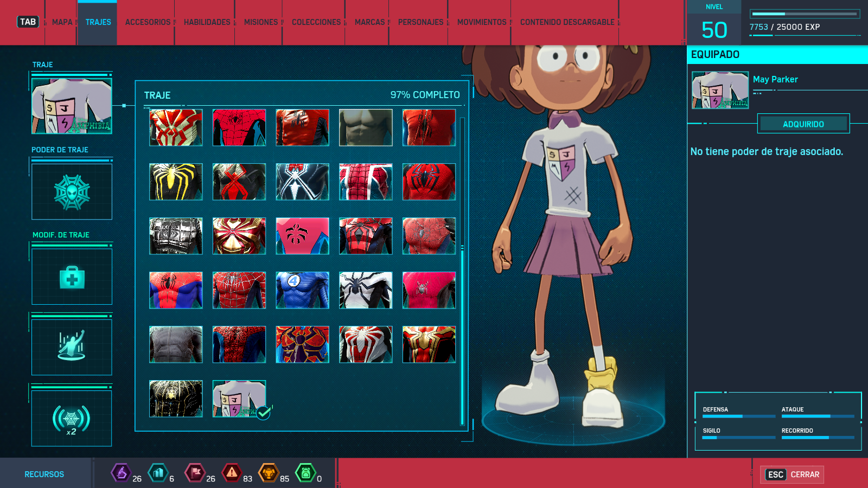
Task: Select the pink Spider-Punk style suit
Action: coord(302,236)
